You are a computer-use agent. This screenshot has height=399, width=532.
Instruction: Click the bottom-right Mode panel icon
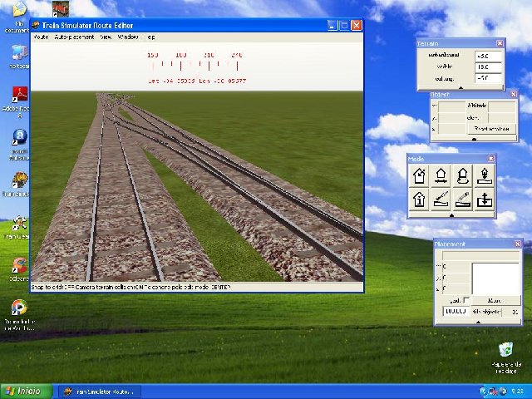485,199
